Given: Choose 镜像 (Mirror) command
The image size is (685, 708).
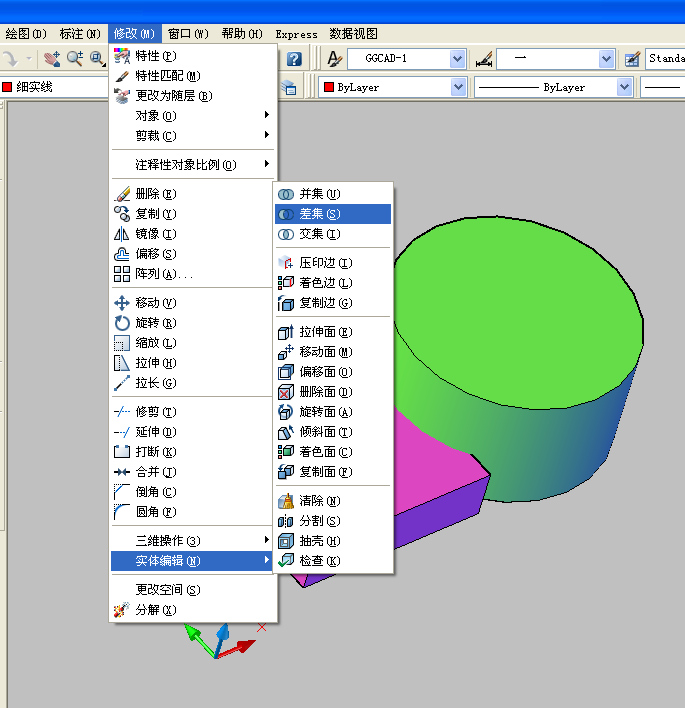Looking at the screenshot, I should 193,234.
